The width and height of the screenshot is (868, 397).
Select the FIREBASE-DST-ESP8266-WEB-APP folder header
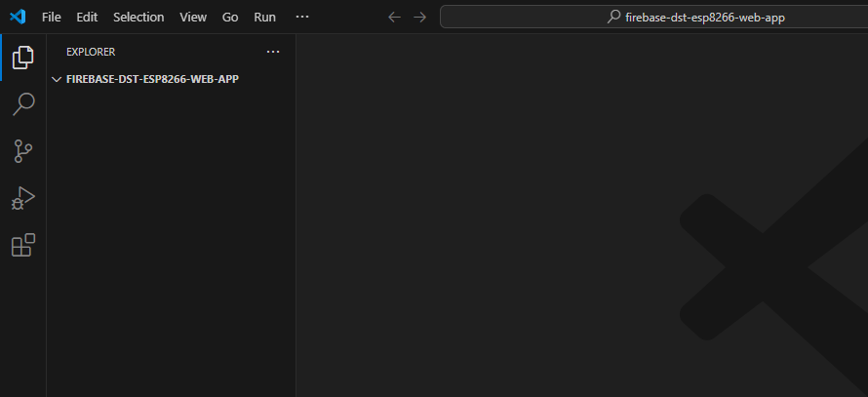click(x=152, y=79)
